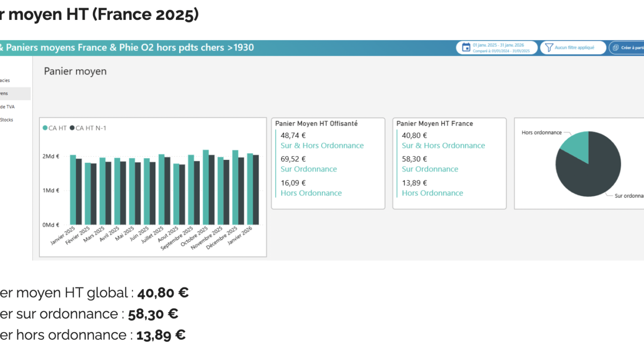Select the funnel filter icon in the top bar
The width and height of the screenshot is (644, 362).
point(548,47)
